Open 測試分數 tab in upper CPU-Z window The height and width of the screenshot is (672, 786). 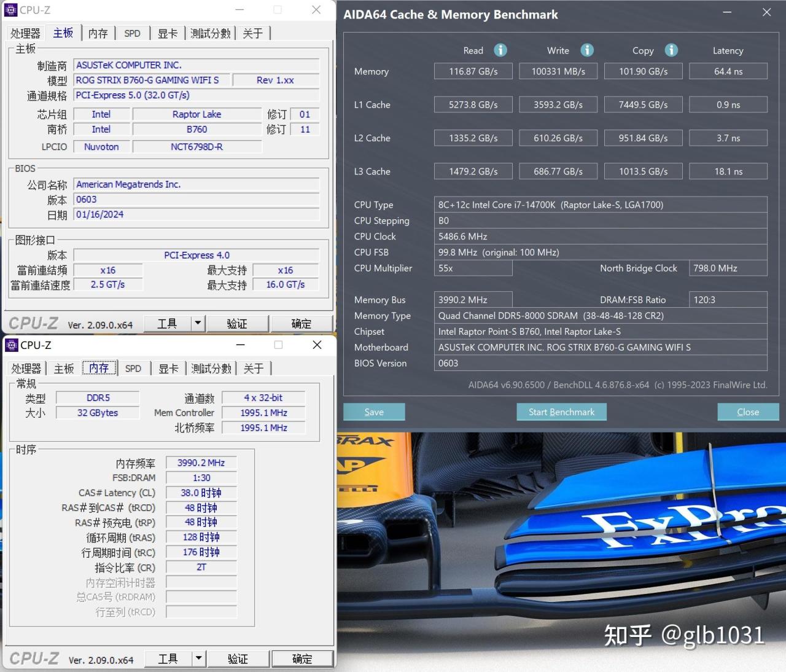211,33
